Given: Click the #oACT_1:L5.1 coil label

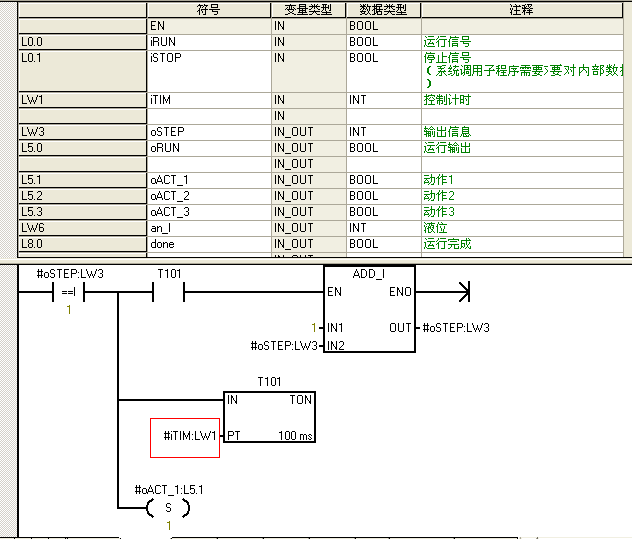Looking at the screenshot, I should coord(169,490).
